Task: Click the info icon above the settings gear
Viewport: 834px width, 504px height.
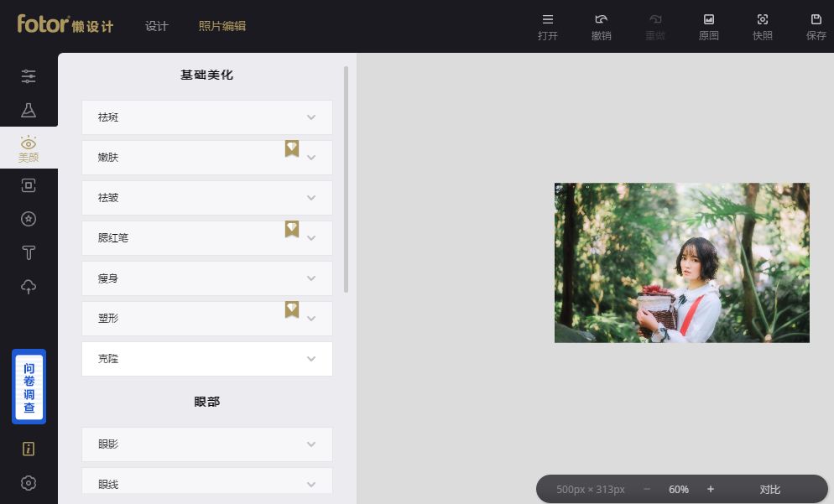Action: (29, 449)
